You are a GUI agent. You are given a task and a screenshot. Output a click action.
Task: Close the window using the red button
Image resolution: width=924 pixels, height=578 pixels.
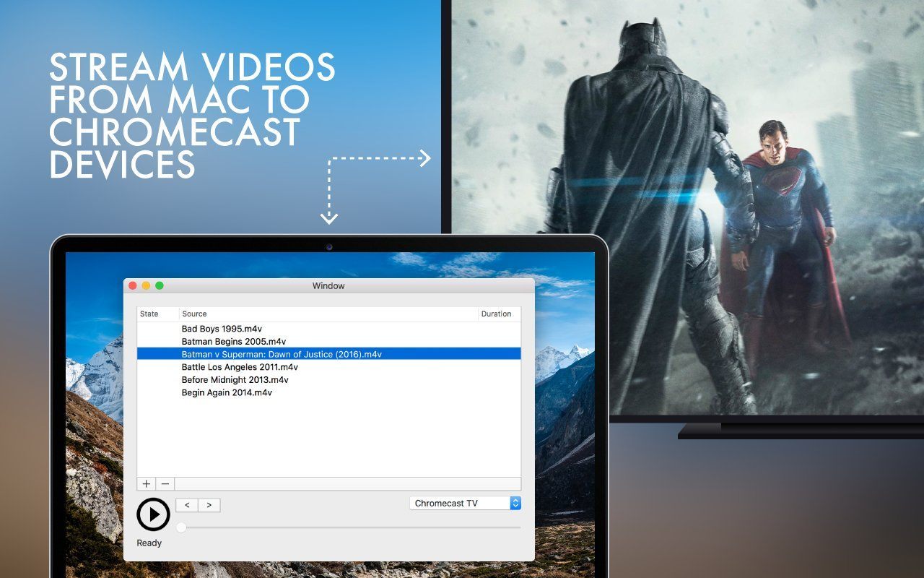point(132,285)
